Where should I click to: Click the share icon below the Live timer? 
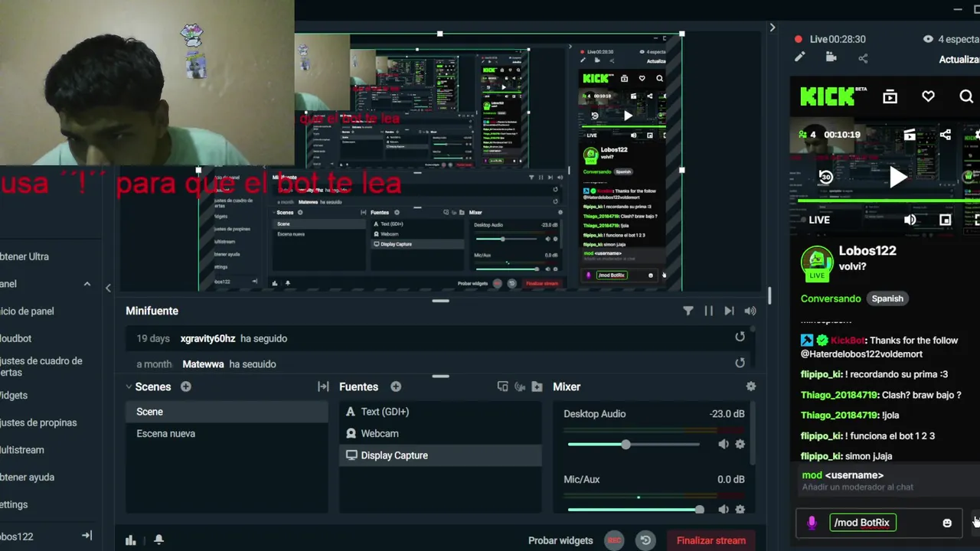[863, 58]
